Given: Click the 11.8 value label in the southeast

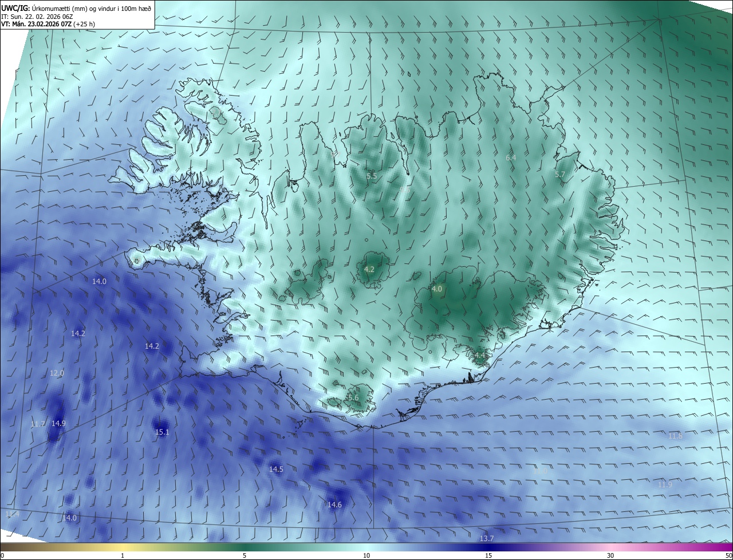Looking at the screenshot, I should click(676, 436).
